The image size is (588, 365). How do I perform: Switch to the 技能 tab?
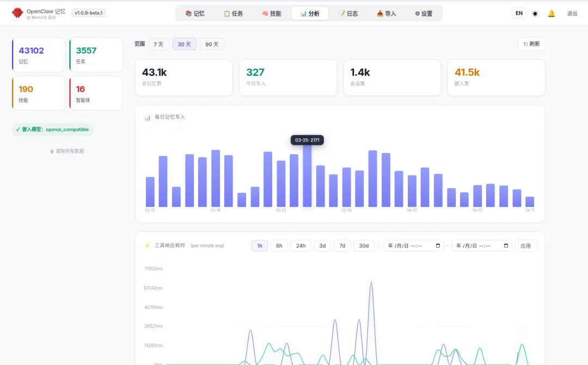pos(272,14)
